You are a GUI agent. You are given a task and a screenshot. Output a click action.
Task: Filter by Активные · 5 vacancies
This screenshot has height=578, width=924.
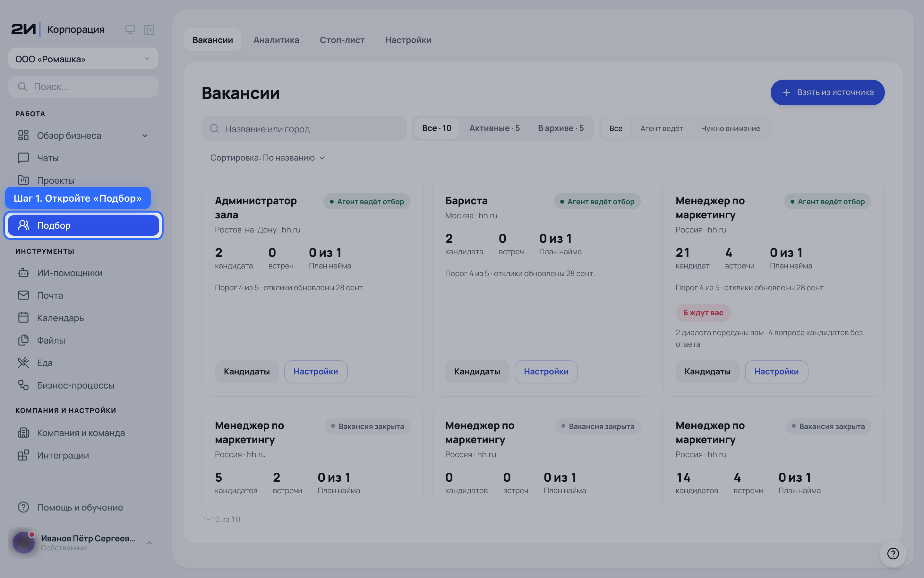click(494, 128)
